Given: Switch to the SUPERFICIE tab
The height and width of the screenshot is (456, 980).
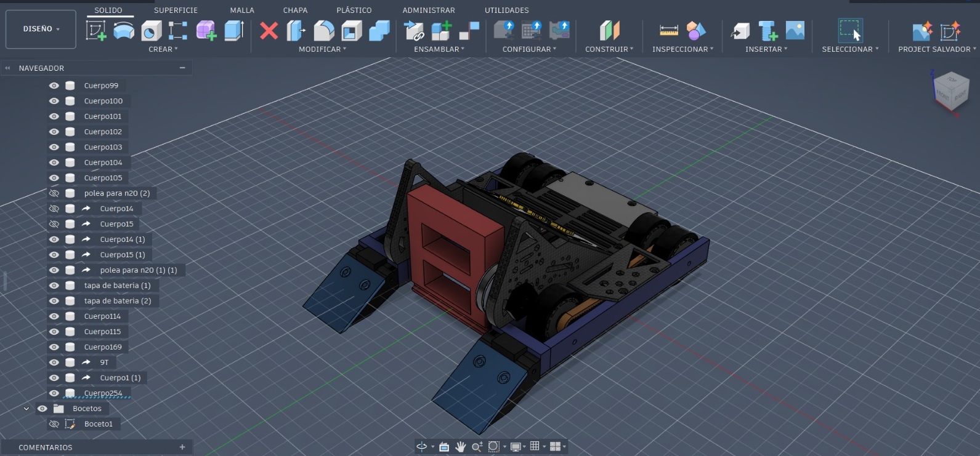Looking at the screenshot, I should pyautogui.click(x=176, y=10).
